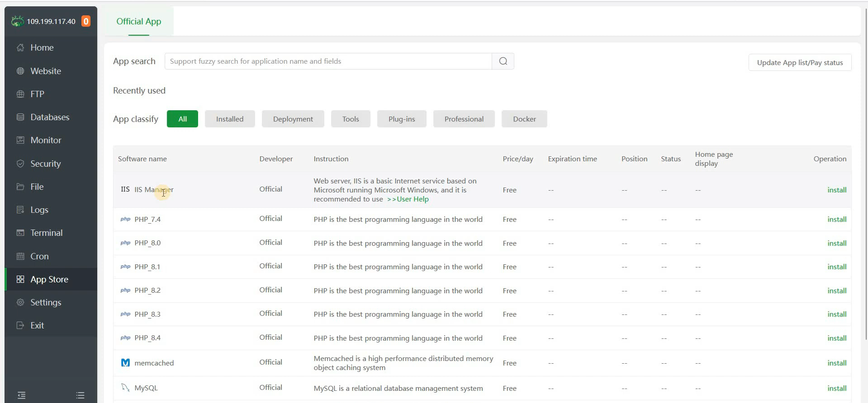Filter apps by Docker category
This screenshot has width=868, height=403.
(524, 119)
